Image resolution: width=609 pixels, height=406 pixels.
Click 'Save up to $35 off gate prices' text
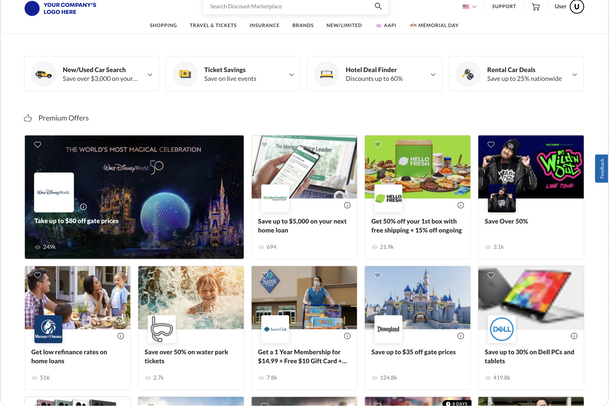tap(413, 352)
